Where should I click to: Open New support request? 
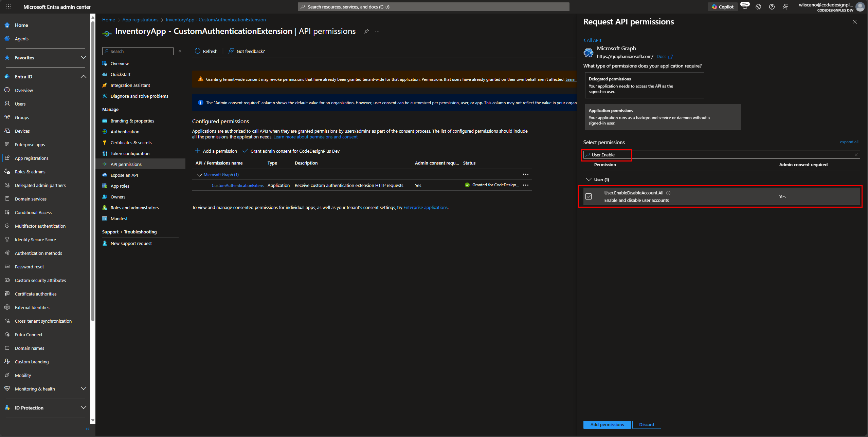[131, 243]
